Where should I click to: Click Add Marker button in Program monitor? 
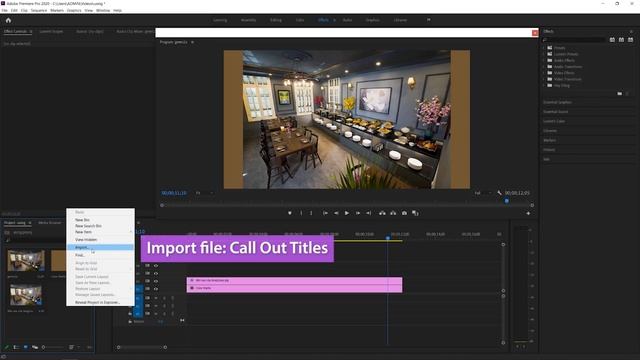click(290, 213)
